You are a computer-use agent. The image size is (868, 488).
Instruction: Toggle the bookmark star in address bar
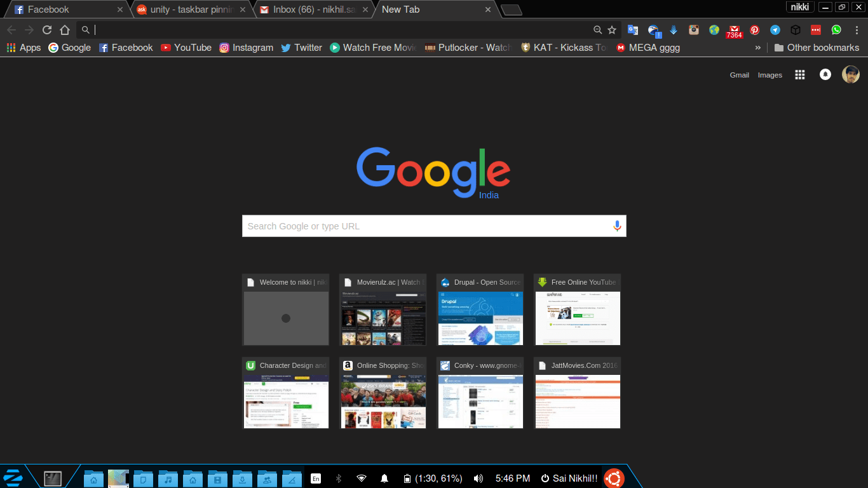(x=611, y=29)
